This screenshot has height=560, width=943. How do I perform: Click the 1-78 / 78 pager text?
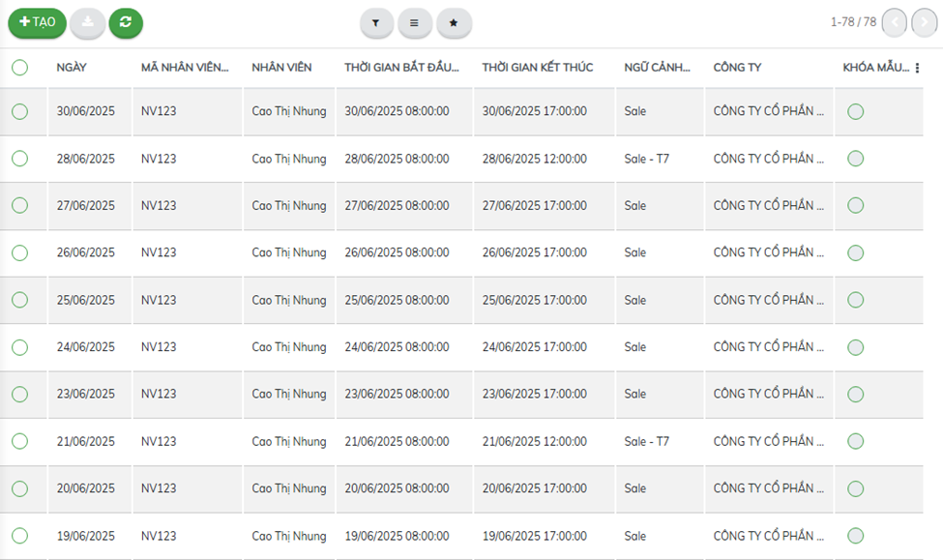pyautogui.click(x=853, y=21)
